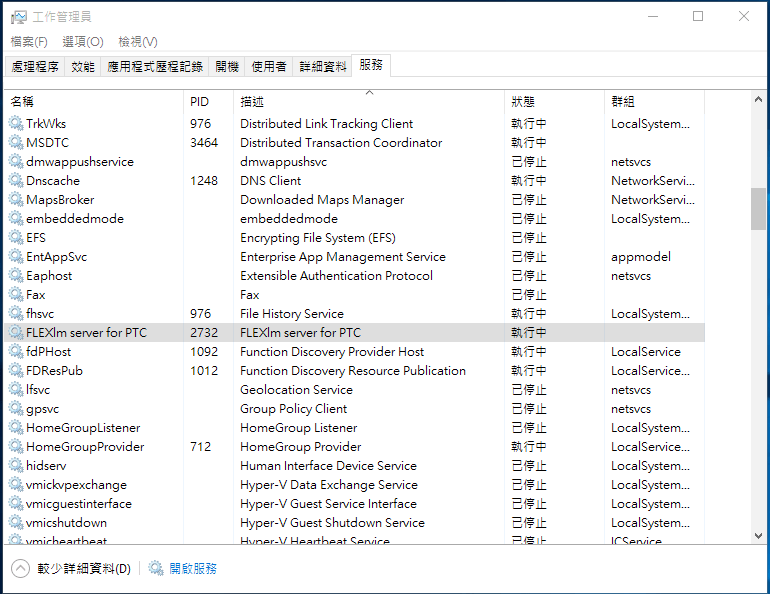The image size is (770, 594).
Task: Click the gear icon beside TrkWks service
Action: pyautogui.click(x=16, y=124)
